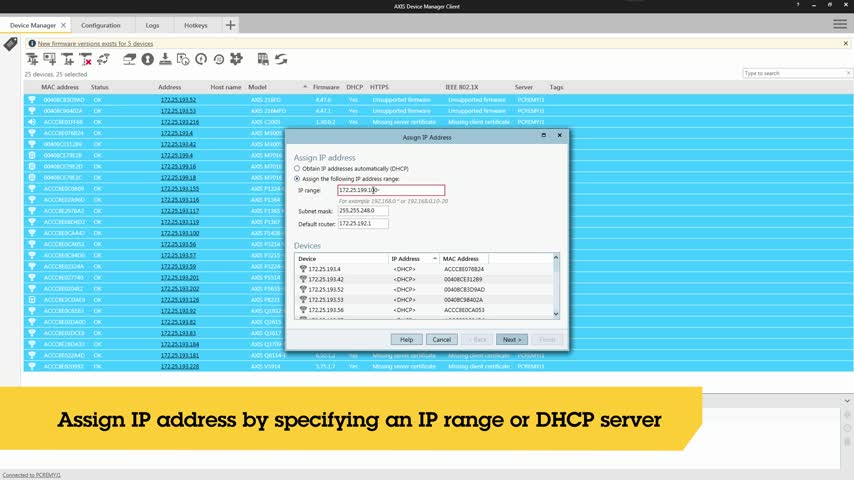Maximize the Assign IP Address dialog
This screenshot has width=854, height=480.
[x=544, y=135]
